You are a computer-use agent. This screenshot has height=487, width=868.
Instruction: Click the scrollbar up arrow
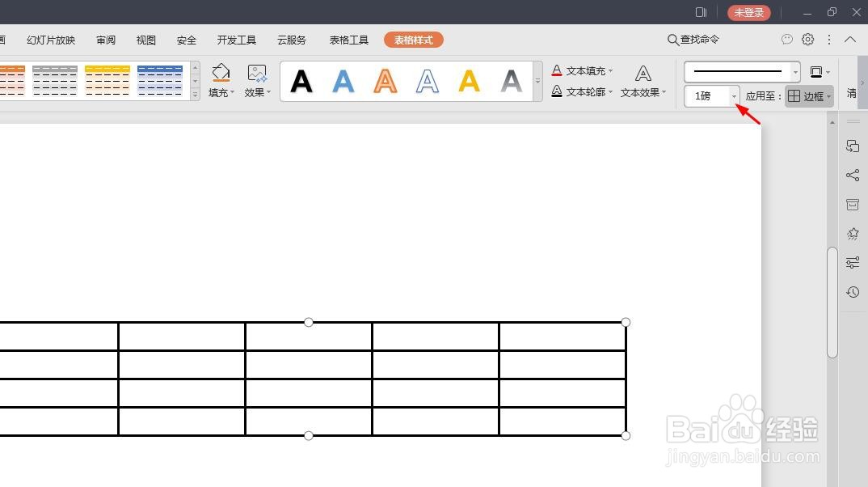[x=832, y=122]
